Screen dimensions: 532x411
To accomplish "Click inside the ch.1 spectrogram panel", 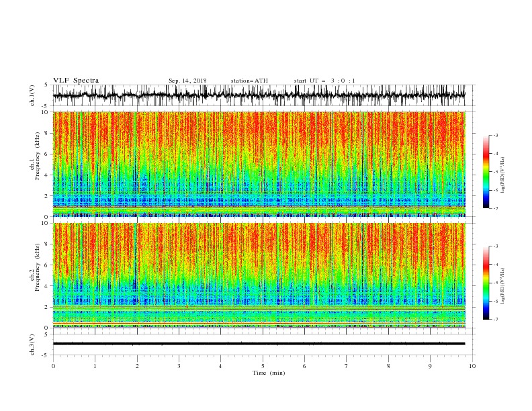I will (x=259, y=164).
